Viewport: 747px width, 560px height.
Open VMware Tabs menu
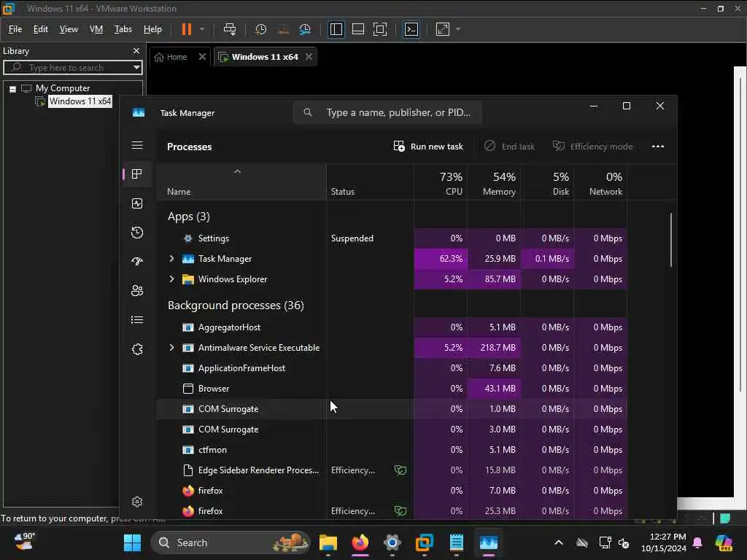123,29
